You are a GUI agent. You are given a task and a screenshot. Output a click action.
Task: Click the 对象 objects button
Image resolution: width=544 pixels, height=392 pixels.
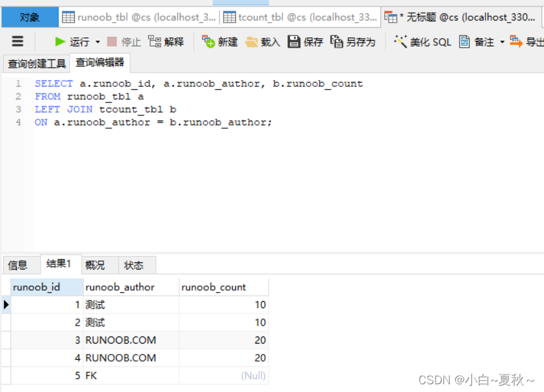click(29, 16)
